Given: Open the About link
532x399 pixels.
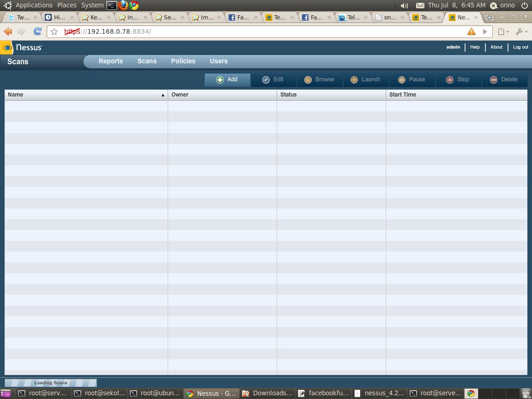Looking at the screenshot, I should [496, 47].
